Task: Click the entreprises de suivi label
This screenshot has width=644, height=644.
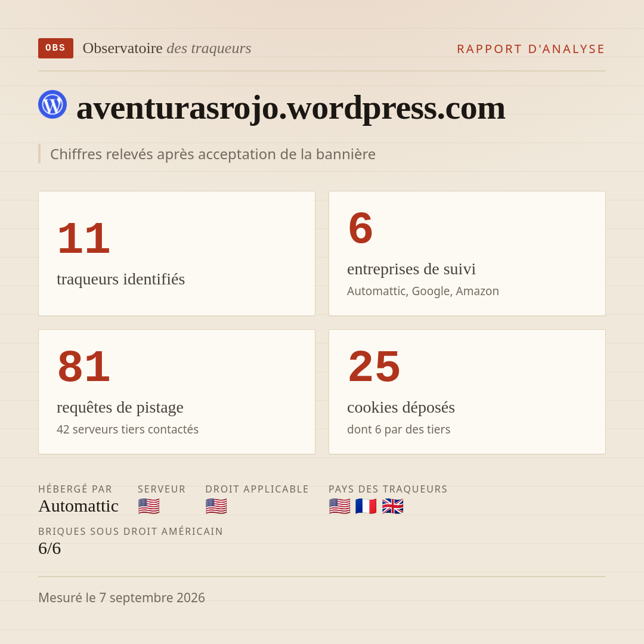Action: click(x=411, y=269)
